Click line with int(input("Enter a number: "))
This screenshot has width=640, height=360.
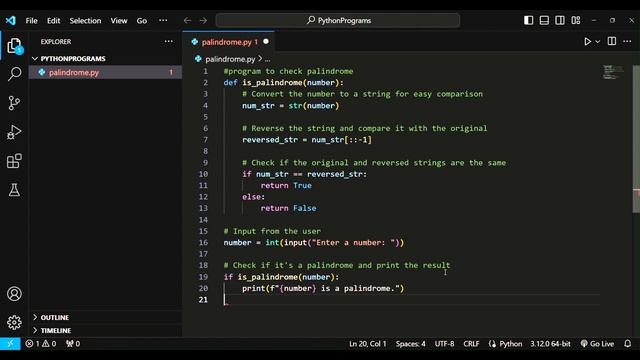[x=313, y=242]
